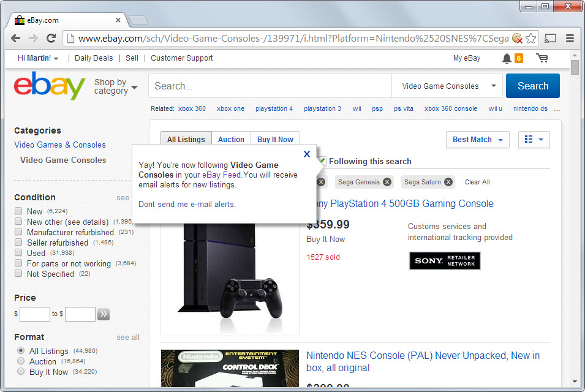Check the Not Specified checkbox

pyautogui.click(x=18, y=273)
